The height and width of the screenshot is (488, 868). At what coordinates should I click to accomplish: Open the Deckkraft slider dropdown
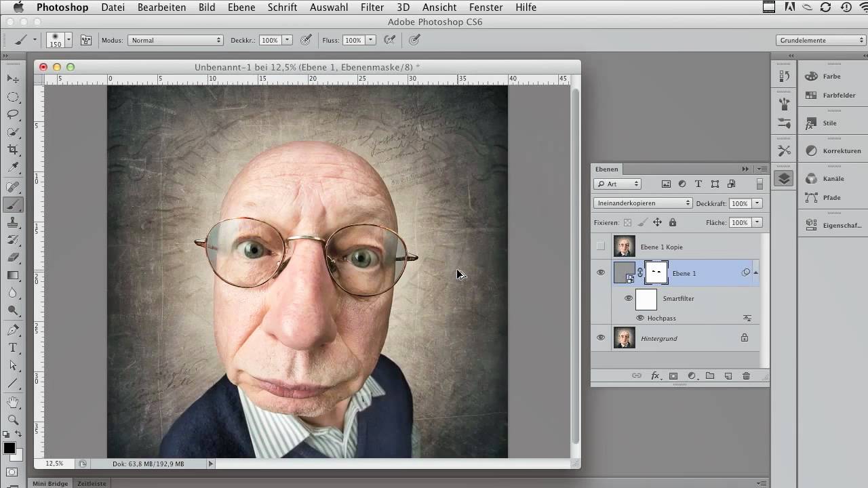[757, 203]
